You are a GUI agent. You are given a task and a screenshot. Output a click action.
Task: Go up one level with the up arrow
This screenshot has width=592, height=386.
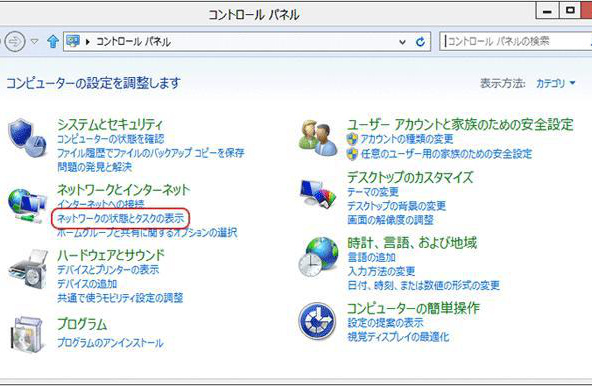point(53,41)
